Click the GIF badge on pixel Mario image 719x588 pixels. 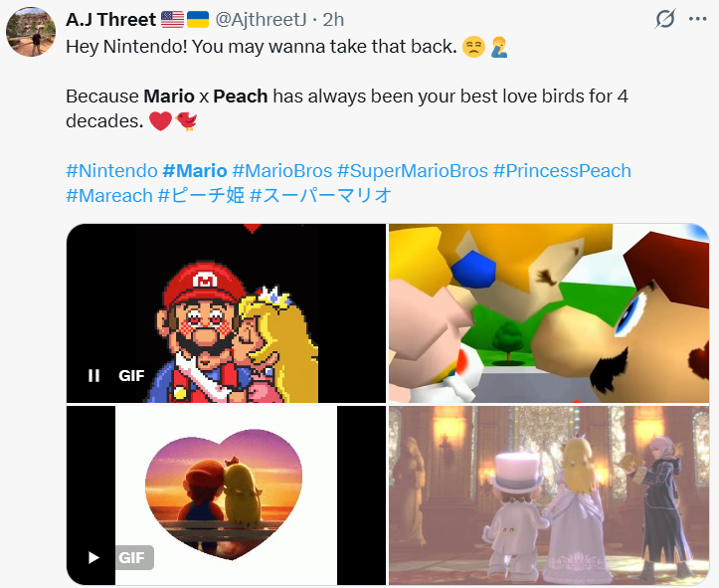(131, 376)
